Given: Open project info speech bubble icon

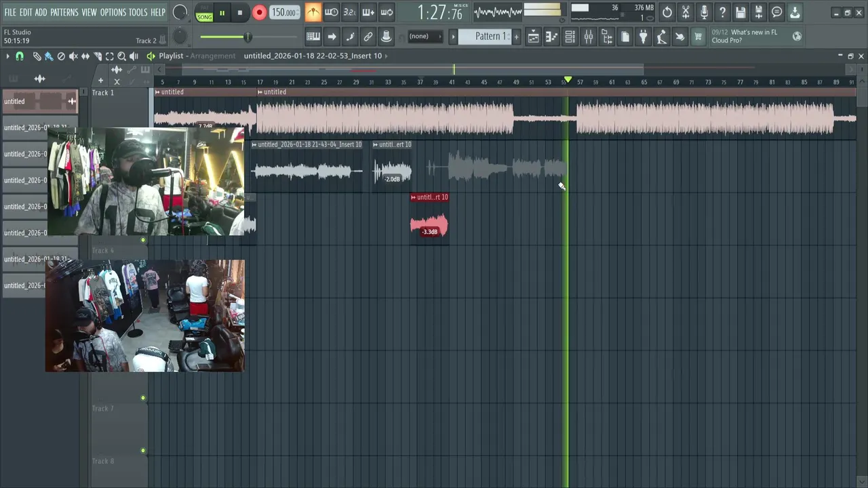Looking at the screenshot, I should click(x=777, y=12).
